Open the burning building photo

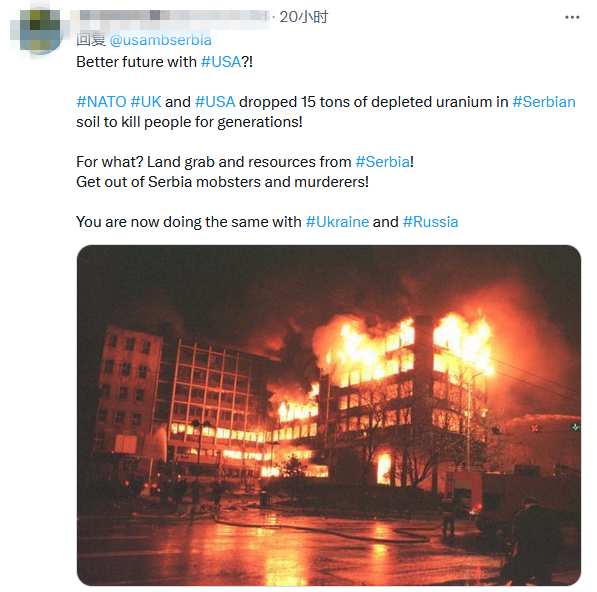(x=329, y=415)
